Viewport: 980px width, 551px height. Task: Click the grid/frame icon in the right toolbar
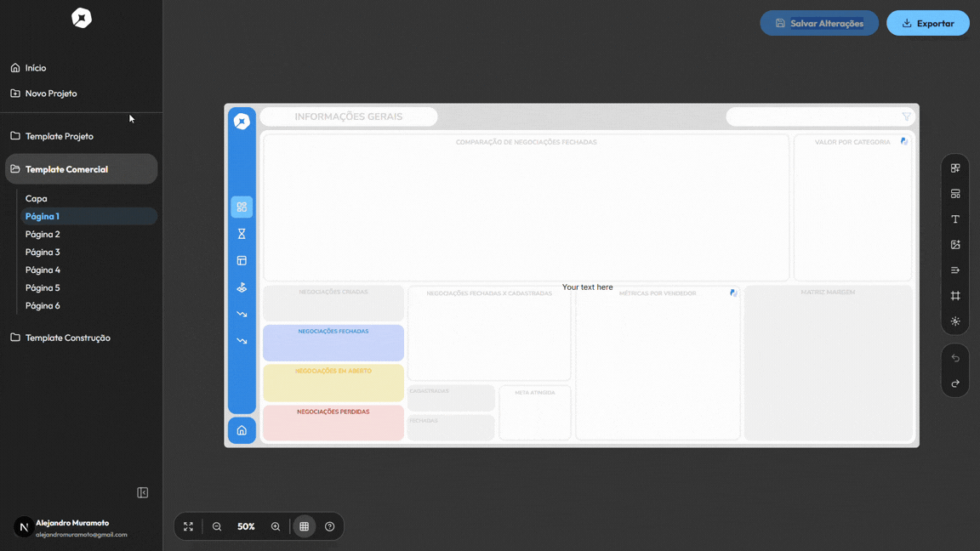coord(954,295)
